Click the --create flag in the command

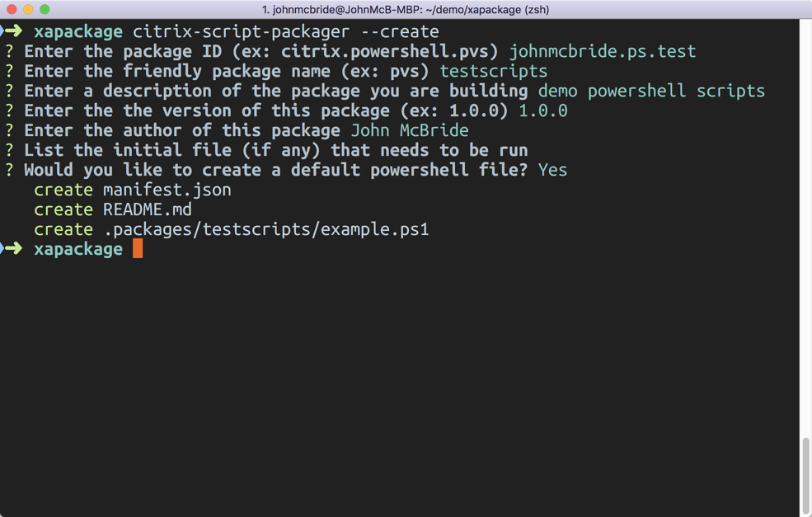click(x=400, y=31)
